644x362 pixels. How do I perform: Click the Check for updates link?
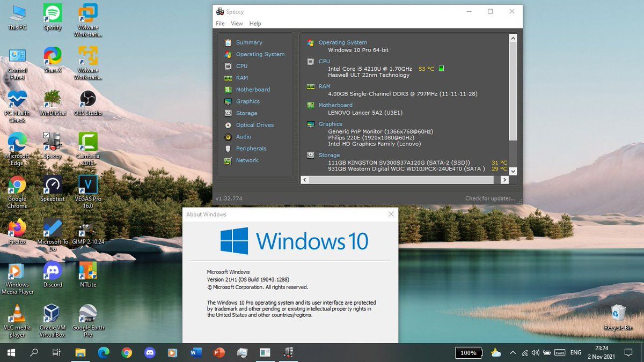(489, 198)
